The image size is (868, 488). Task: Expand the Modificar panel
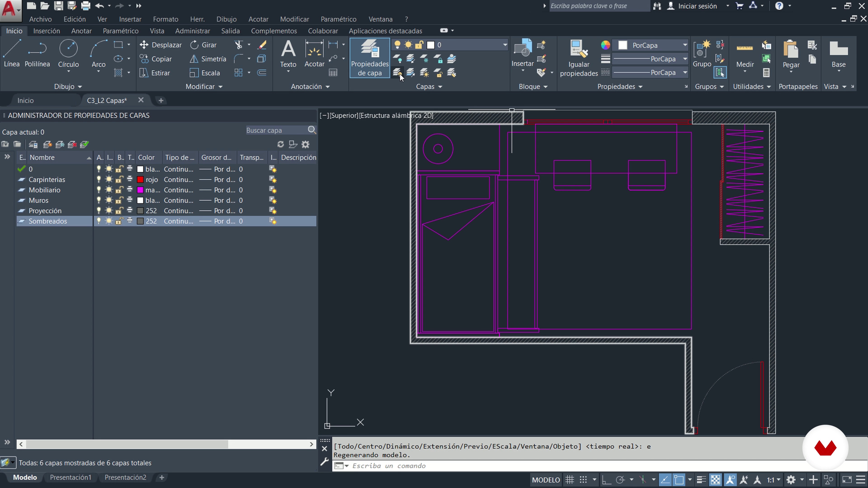[204, 87]
